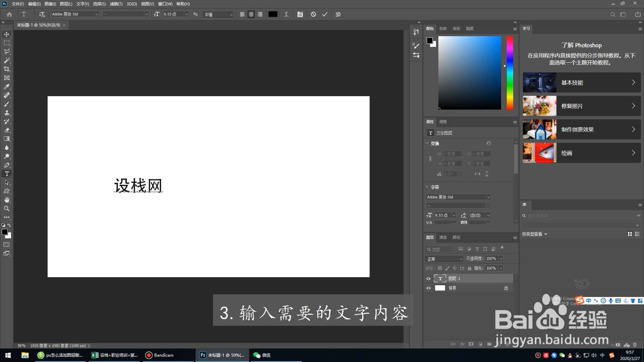Center align the text
The height and width of the screenshot is (362, 644).
click(251, 14)
